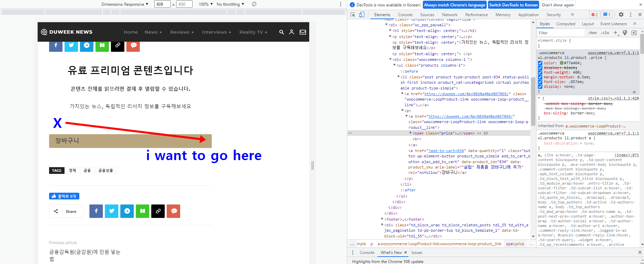Select span.price in the breadcrumb bar
The width and height of the screenshot is (644, 264).
(x=515, y=244)
